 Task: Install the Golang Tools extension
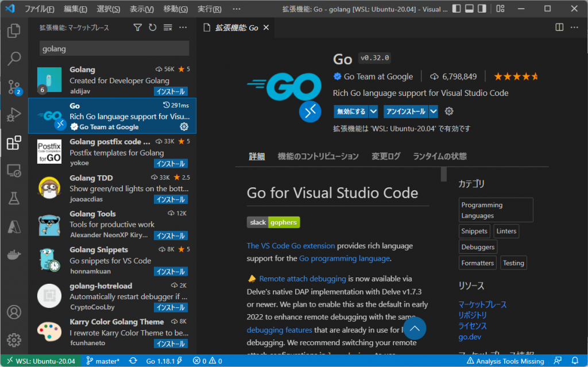click(171, 235)
